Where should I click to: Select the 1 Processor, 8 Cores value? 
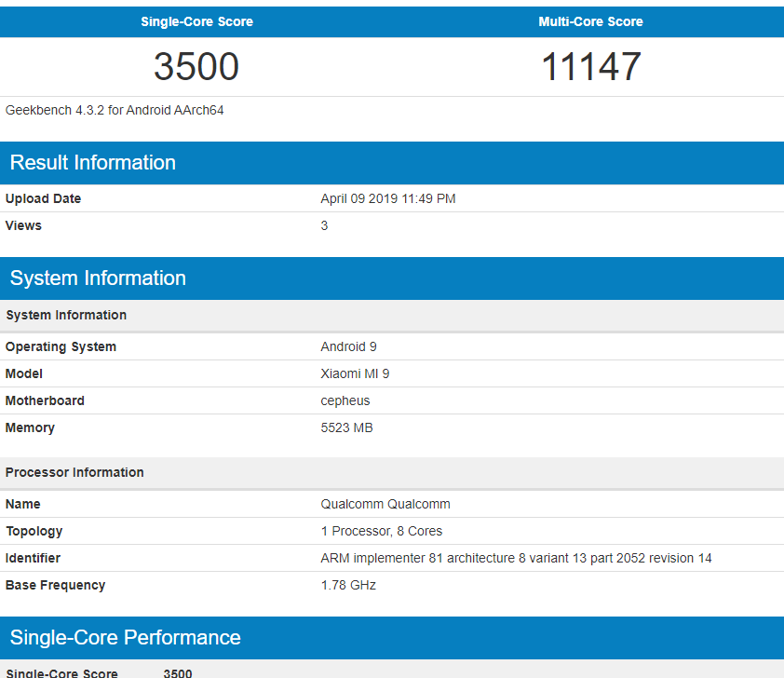coord(382,531)
